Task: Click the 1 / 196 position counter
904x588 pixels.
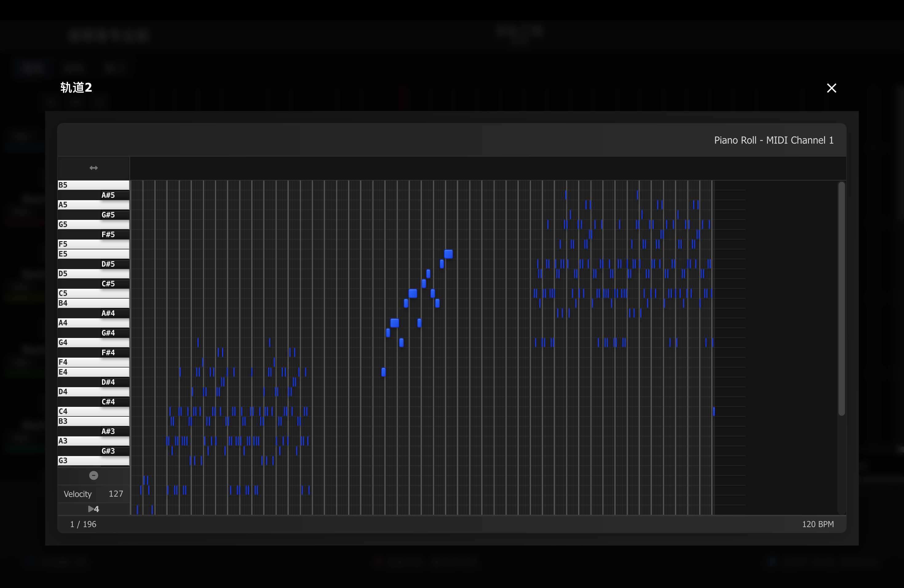Action: pos(83,524)
